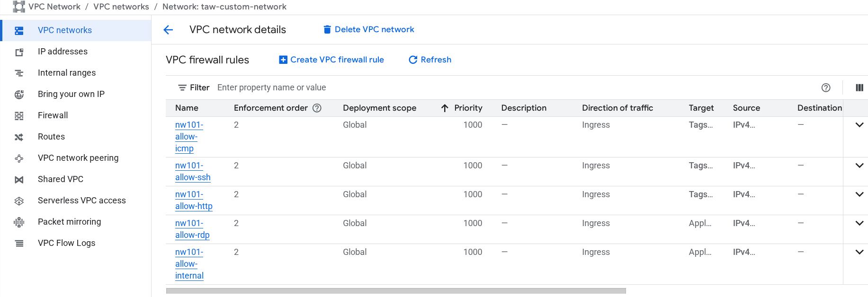Click the Target column header
Image resolution: width=868 pixels, height=297 pixels.
pyautogui.click(x=701, y=108)
